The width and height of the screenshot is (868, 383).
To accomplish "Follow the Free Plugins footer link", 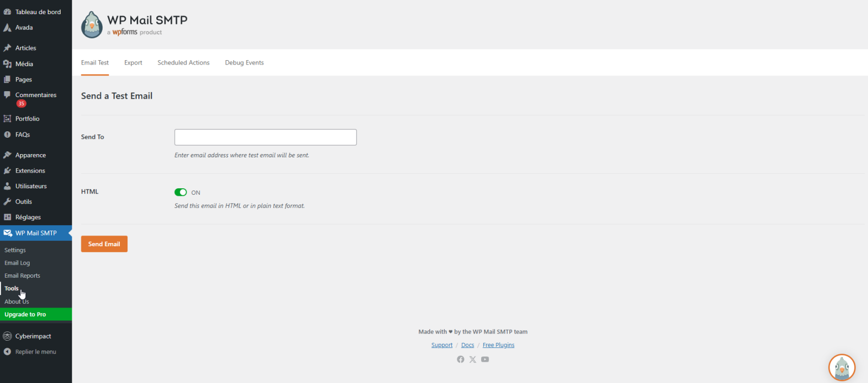I will [x=499, y=345].
